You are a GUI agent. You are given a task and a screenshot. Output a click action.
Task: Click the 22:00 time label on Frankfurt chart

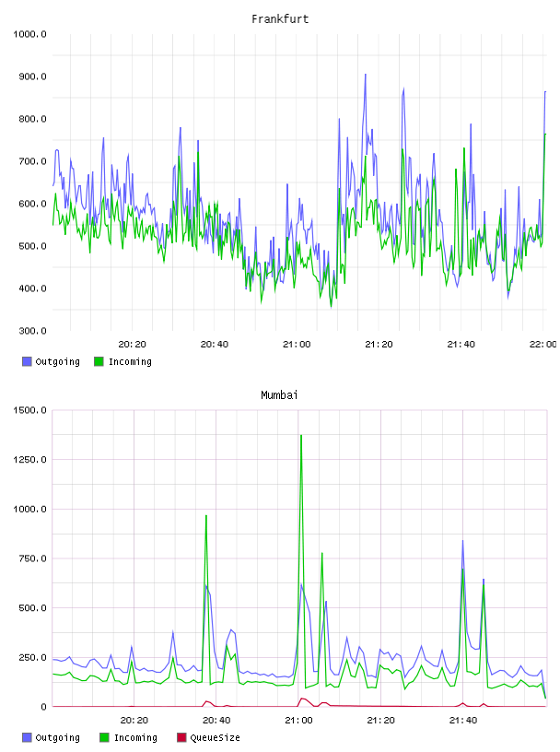click(543, 344)
